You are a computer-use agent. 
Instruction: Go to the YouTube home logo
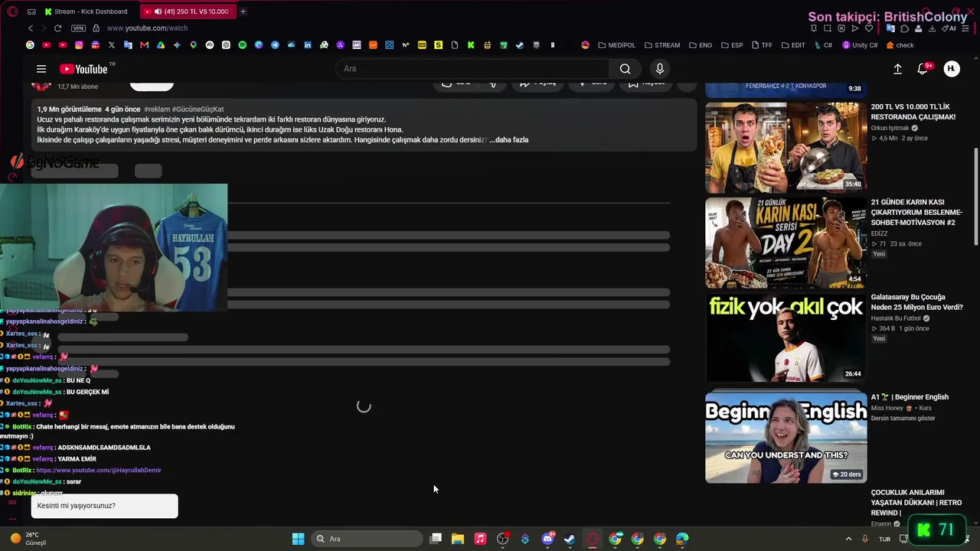click(83, 69)
